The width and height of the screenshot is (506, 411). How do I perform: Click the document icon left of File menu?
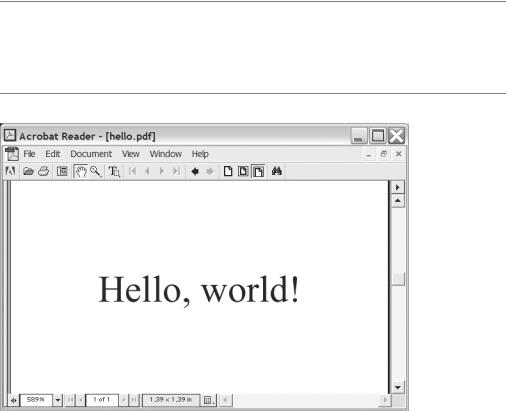tap(12, 154)
